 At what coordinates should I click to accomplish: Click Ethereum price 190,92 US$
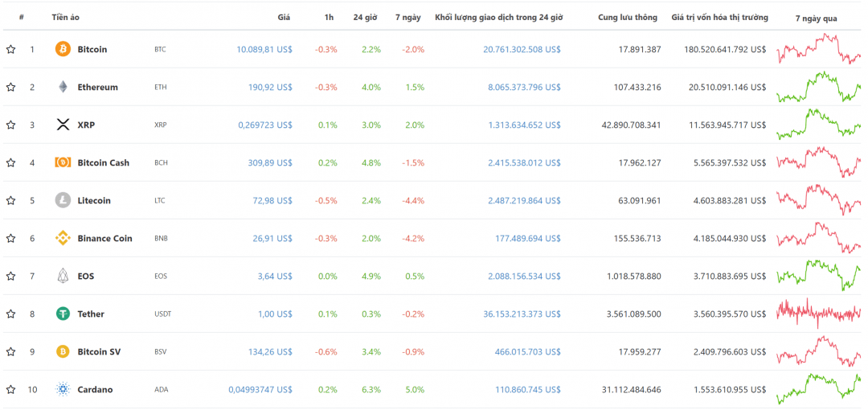271,87
